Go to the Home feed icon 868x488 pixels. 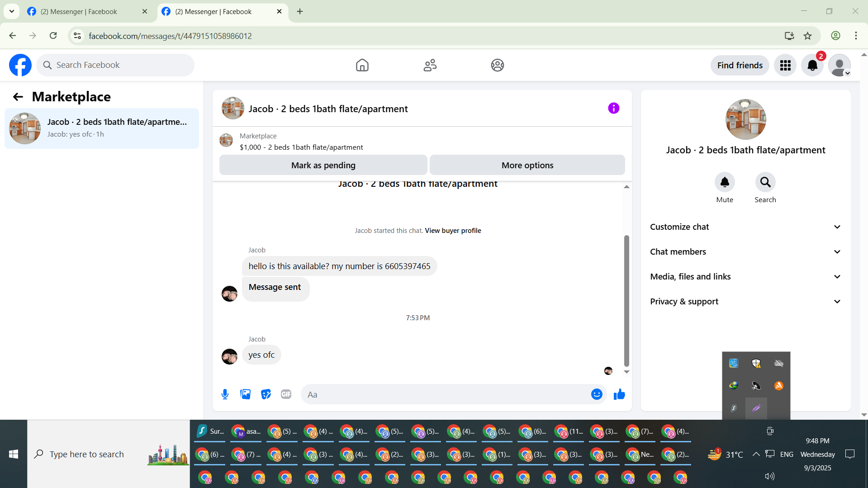click(362, 65)
